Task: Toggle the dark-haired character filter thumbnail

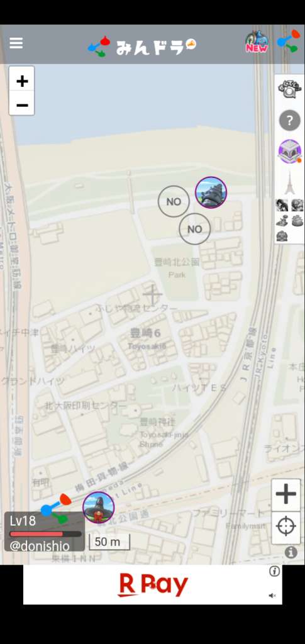Action: tap(282, 206)
